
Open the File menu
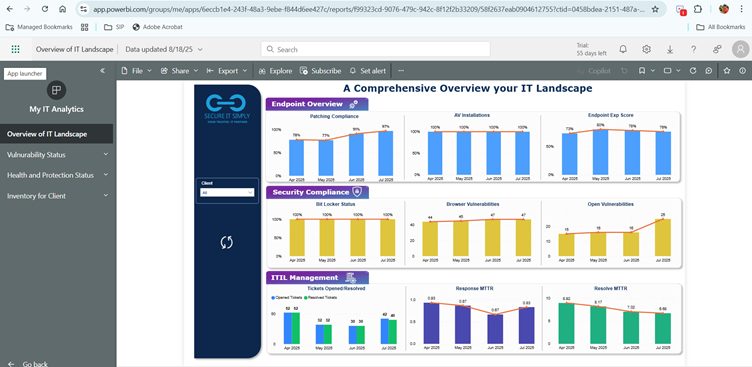(x=137, y=71)
